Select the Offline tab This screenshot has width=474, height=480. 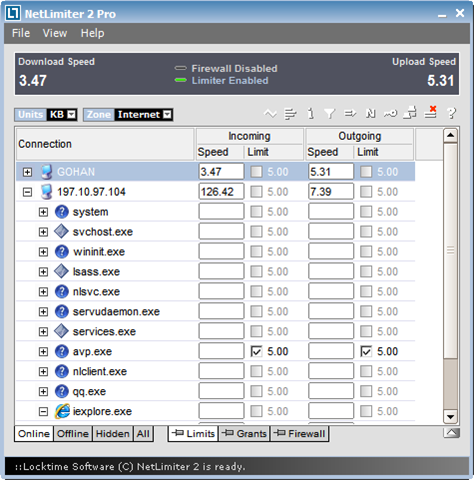73,434
